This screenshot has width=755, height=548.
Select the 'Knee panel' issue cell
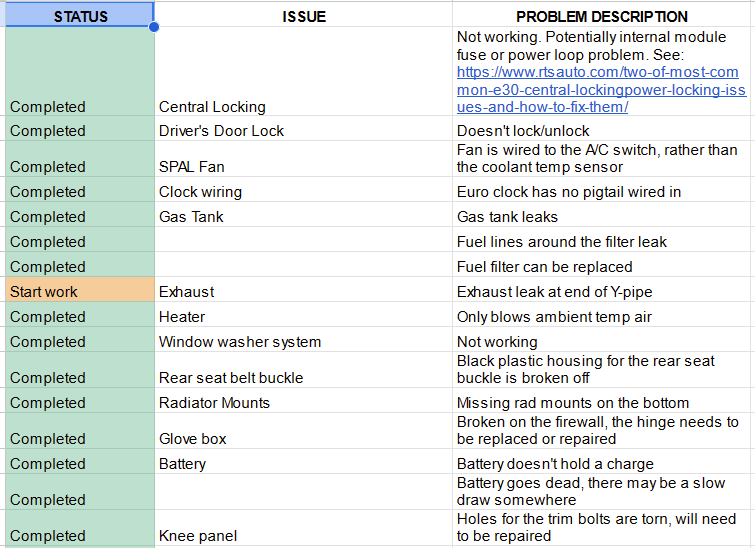(198, 536)
